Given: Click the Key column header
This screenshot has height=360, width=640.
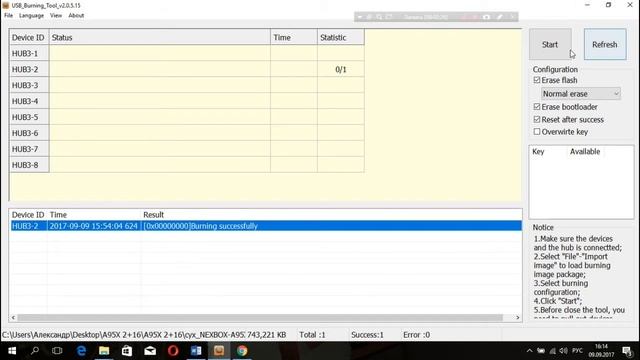Looking at the screenshot, I should (x=538, y=151).
